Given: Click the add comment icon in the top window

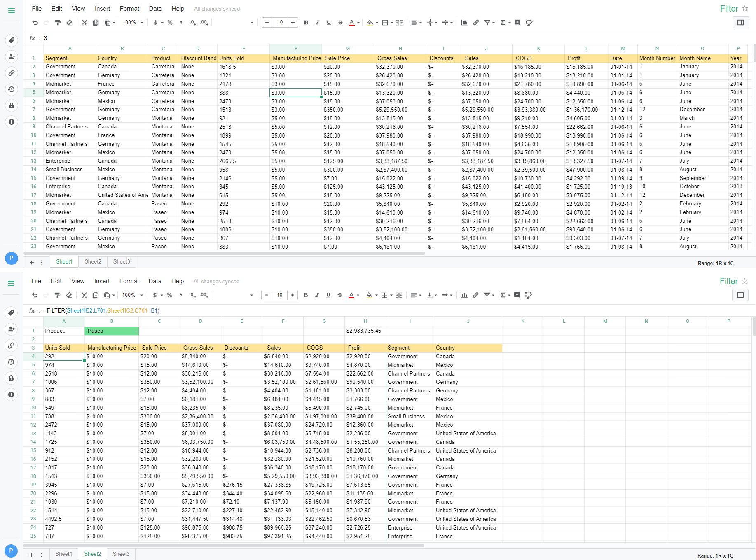Looking at the screenshot, I should 517,23.
